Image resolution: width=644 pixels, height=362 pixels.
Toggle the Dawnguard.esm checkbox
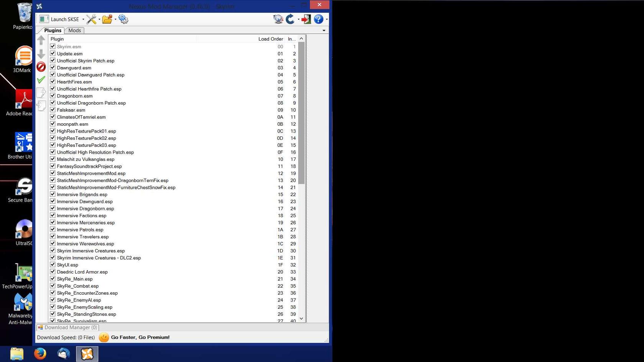click(x=53, y=67)
